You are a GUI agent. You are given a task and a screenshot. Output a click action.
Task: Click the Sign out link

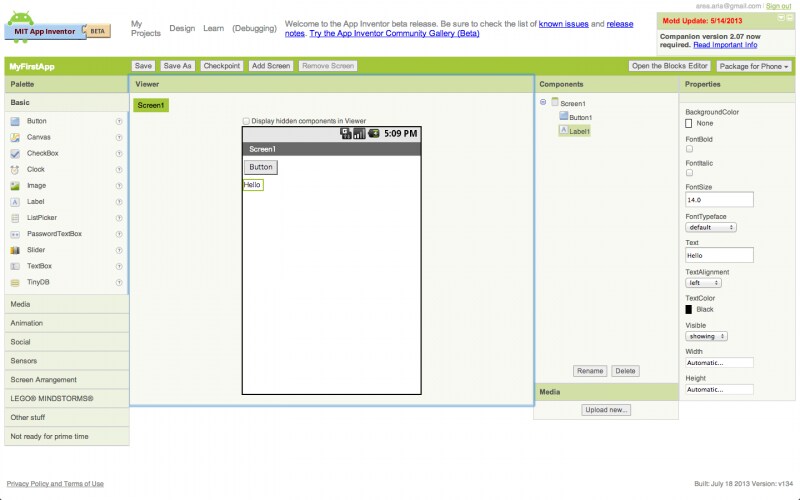tap(778, 6)
